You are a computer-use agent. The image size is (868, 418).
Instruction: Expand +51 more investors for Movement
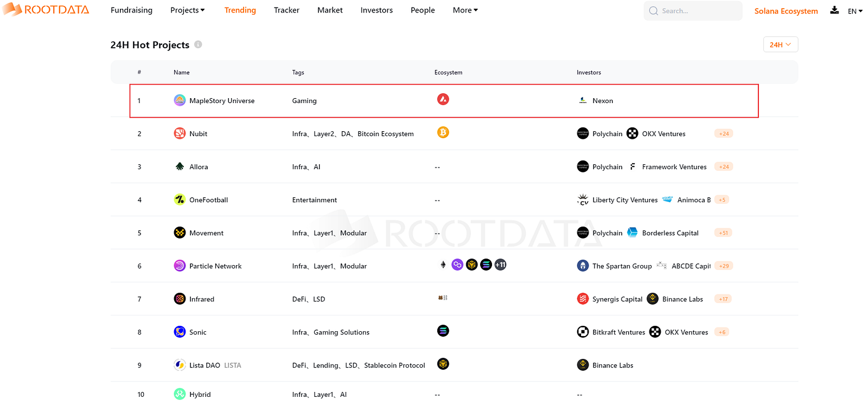(x=724, y=233)
